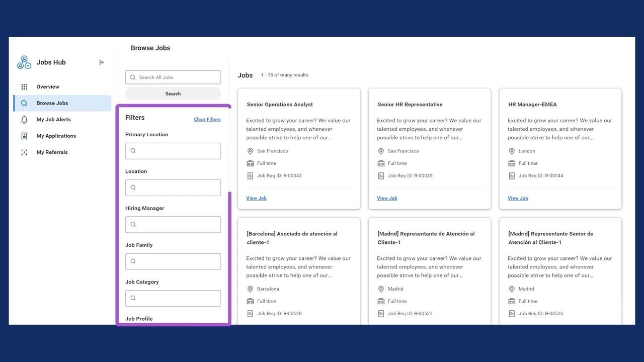This screenshot has height=362, width=644.
Task: Collapse the Jobs Hub sidebar
Action: [102, 62]
